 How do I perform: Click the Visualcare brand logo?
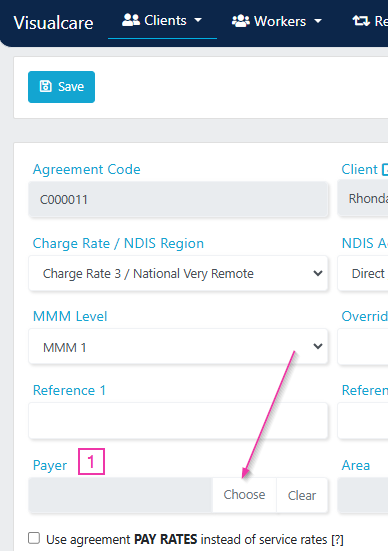point(53,23)
